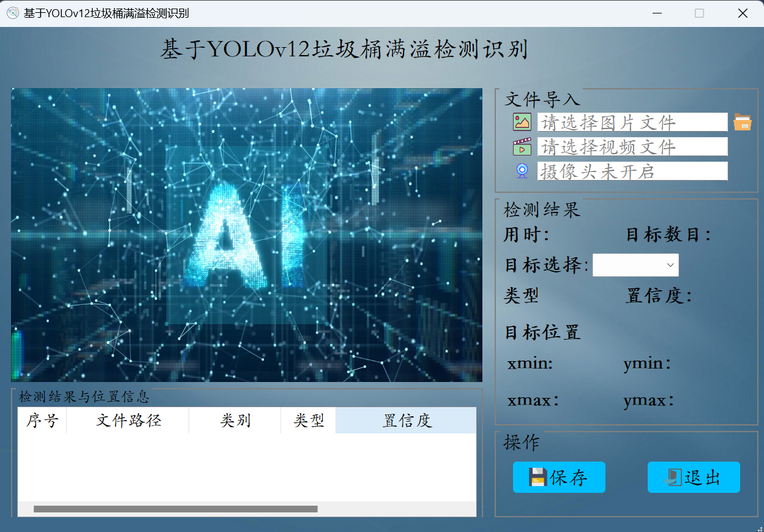Click the 目标数目 label
The width and height of the screenshot is (764, 532).
click(x=668, y=234)
